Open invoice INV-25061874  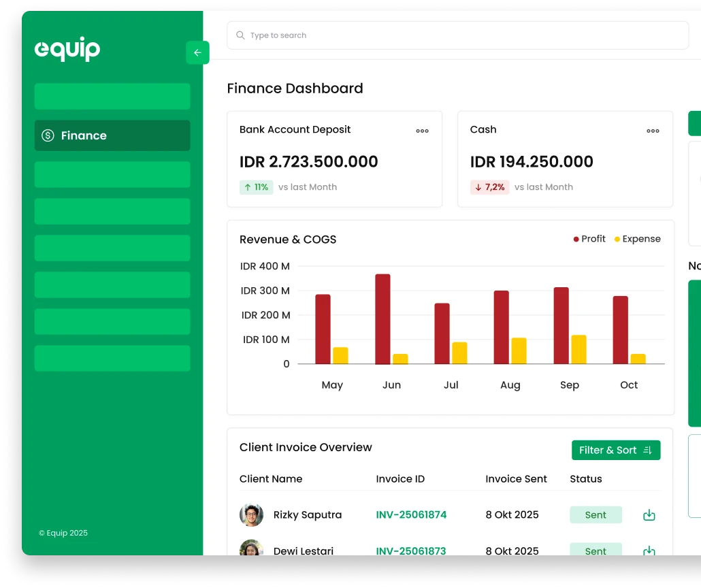pos(411,515)
